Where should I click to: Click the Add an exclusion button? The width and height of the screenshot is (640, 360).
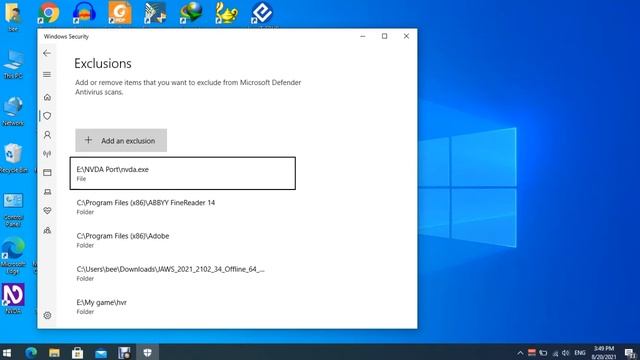point(121,140)
